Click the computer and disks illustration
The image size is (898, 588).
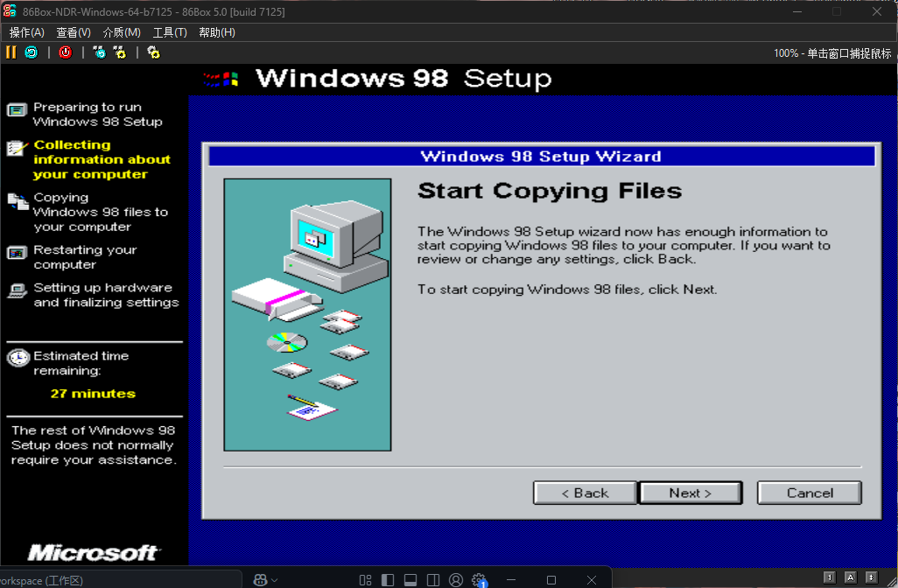pos(307,315)
